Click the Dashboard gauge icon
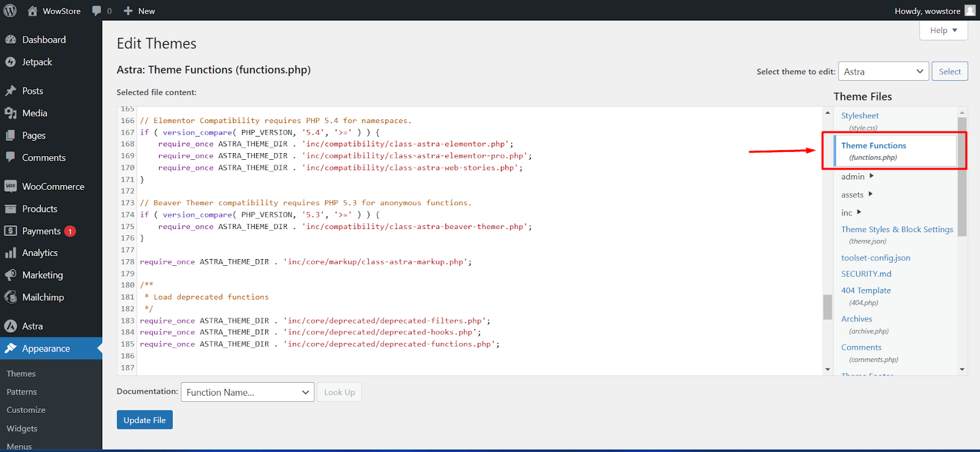 tap(10, 40)
